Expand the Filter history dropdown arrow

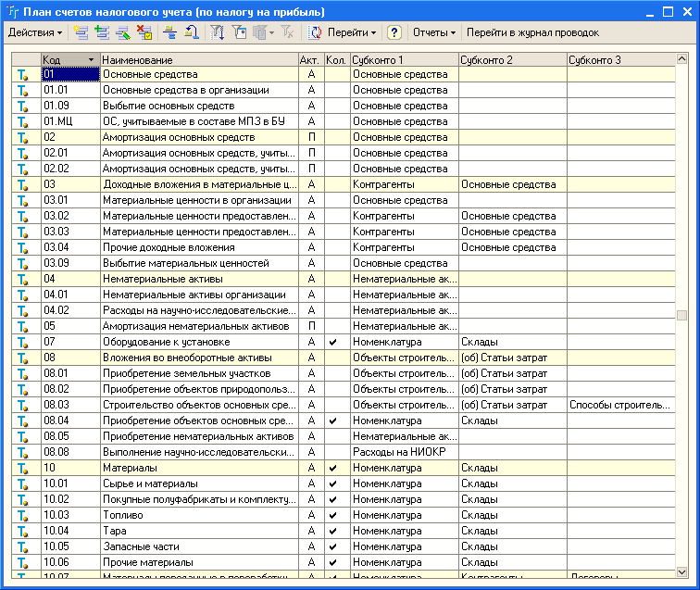271,32
